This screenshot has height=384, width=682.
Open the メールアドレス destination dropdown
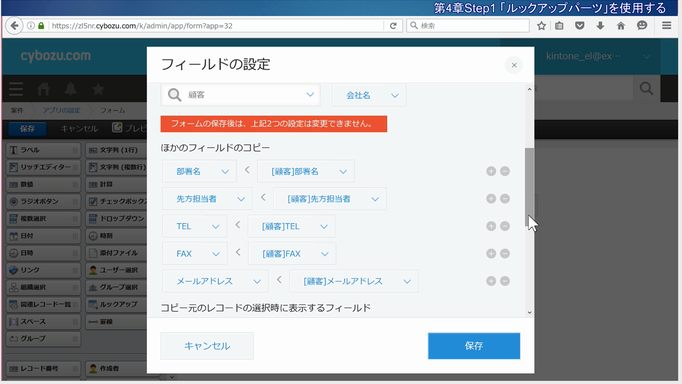pyautogui.click(x=215, y=281)
